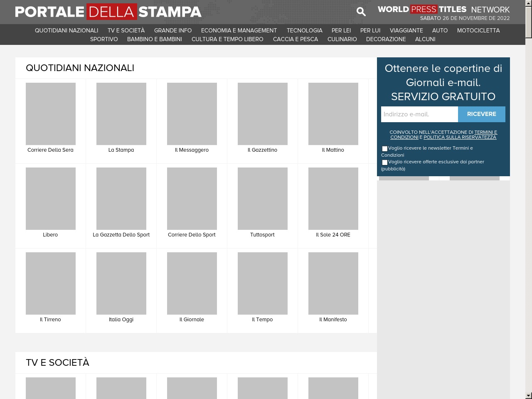Click the Il Mattino title text
The height and width of the screenshot is (399, 532).
tap(333, 150)
